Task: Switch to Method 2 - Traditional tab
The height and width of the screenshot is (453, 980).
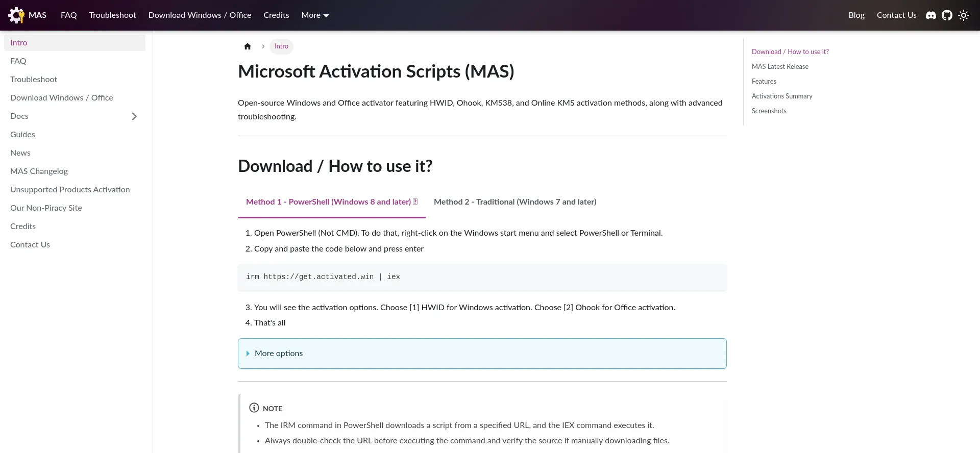Action: (x=515, y=202)
